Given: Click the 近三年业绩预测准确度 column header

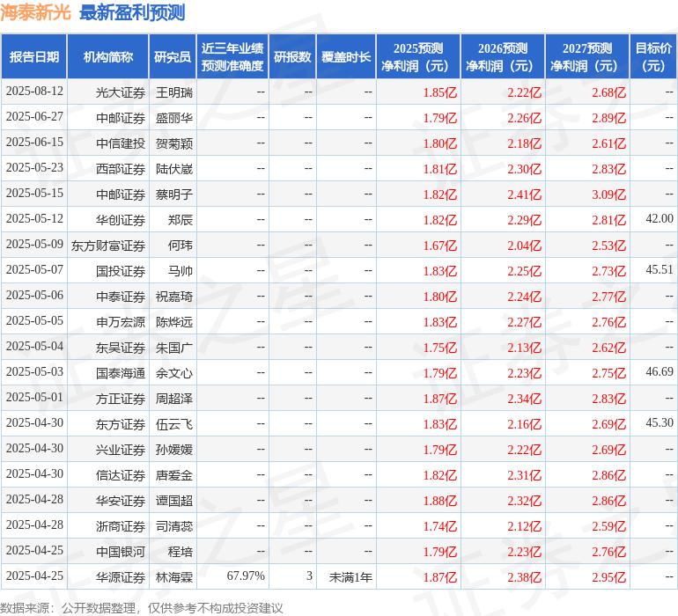Looking at the screenshot, I should pos(232,57).
